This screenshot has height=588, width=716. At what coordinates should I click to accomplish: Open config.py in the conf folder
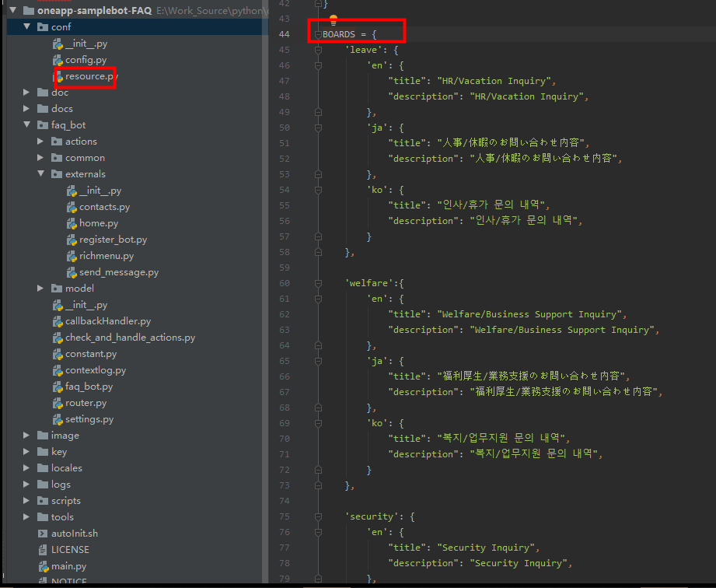coord(86,59)
